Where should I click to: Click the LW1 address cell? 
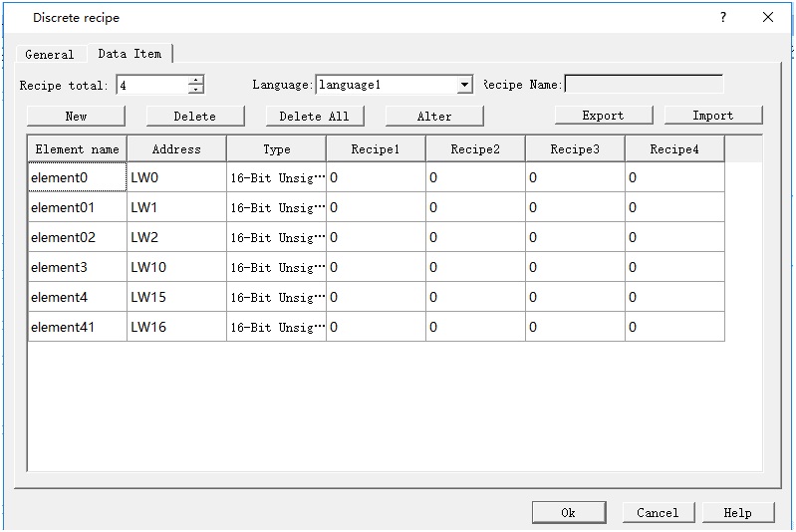click(176, 207)
